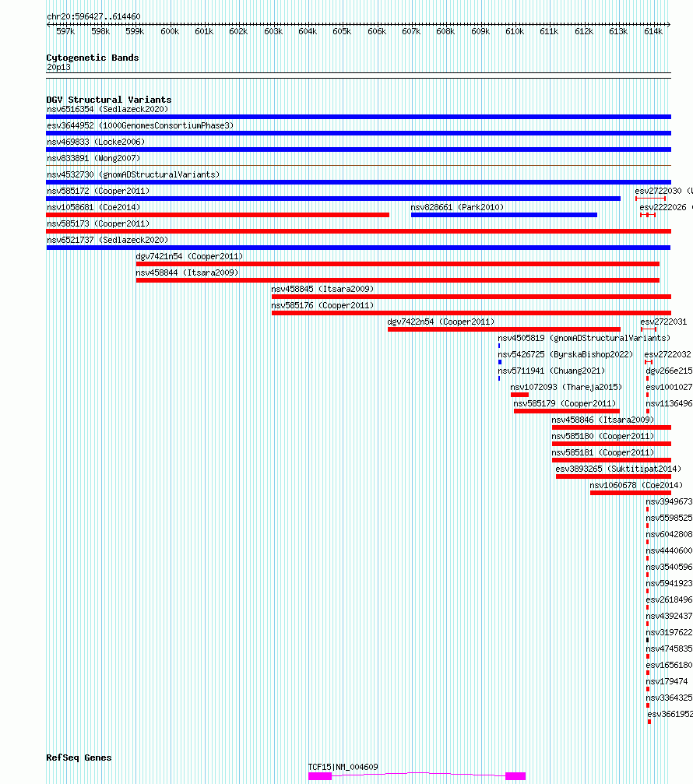Click the black mark under nsv3197622
The height and width of the screenshot is (784, 693).
(648, 640)
